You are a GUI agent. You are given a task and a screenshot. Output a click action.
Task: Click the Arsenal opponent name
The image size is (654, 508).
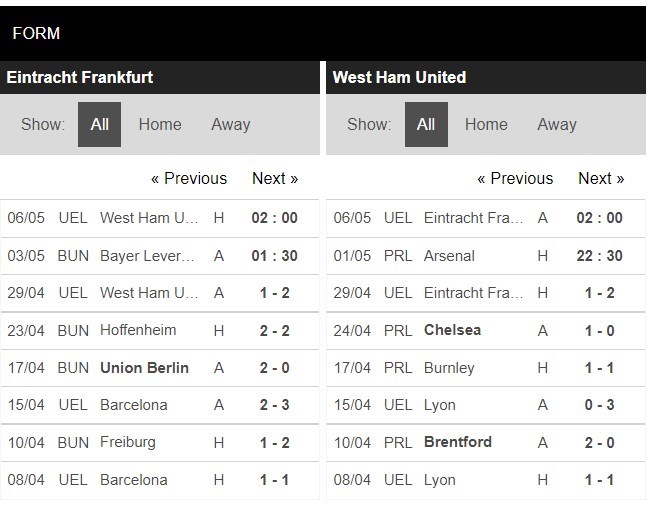click(x=449, y=256)
